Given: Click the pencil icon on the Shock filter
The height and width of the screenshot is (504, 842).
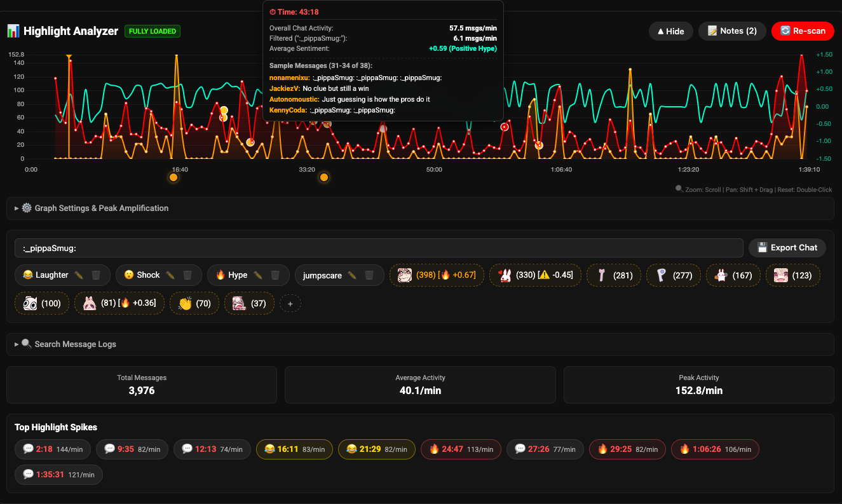Looking at the screenshot, I should (170, 275).
